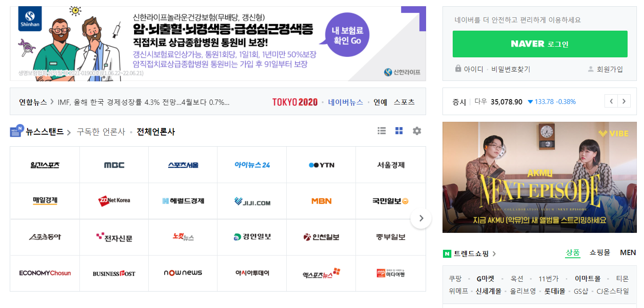This screenshot has width=644, height=308.
Task: Click the lock icon beside 아이디
Action: pyautogui.click(x=458, y=69)
